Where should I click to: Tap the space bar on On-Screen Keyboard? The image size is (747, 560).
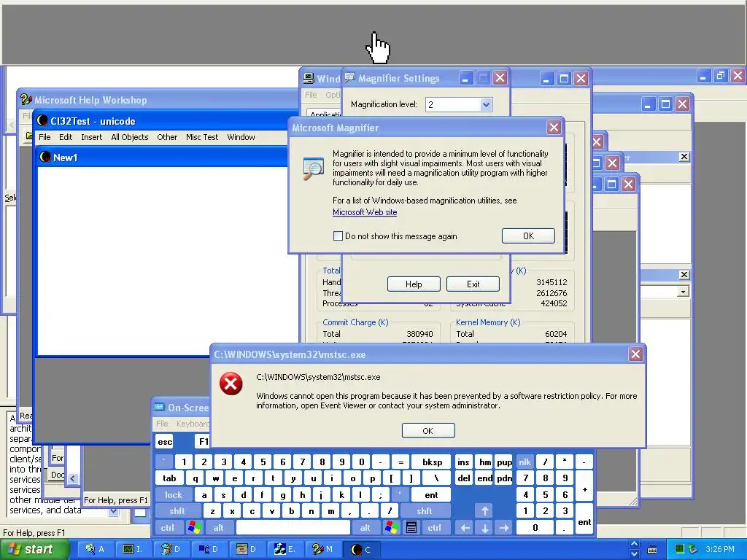293,528
